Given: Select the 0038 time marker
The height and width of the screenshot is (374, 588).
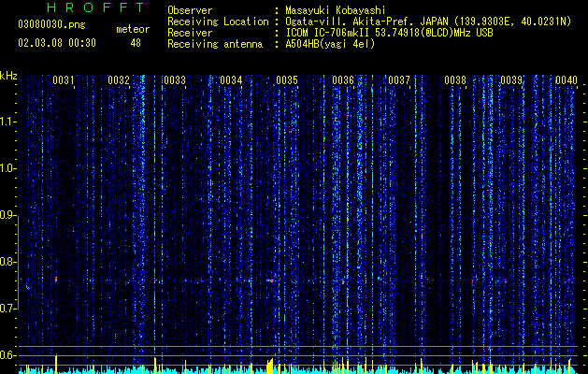Looking at the screenshot, I should (455, 80).
